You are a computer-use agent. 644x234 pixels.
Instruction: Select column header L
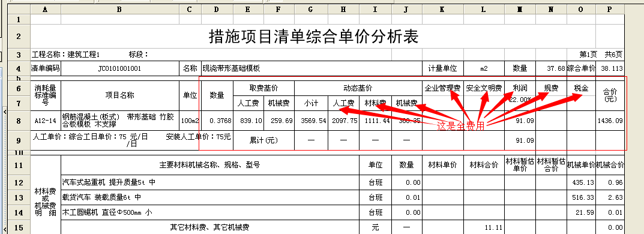tap(484, 10)
